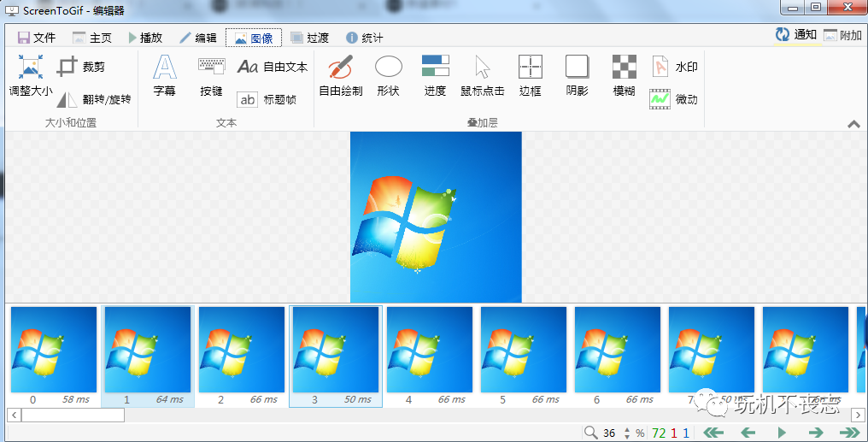
Task: Select frame 4 thumbnail
Action: click(x=430, y=357)
